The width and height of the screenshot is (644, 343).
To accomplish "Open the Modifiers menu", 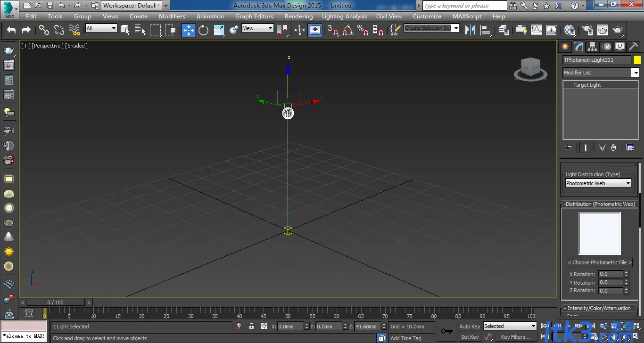I will pos(172,16).
